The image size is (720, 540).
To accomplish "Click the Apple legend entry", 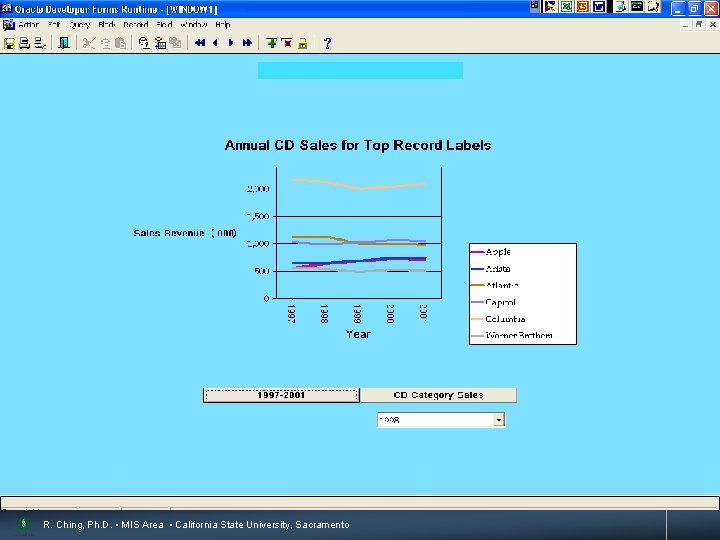I will [x=490, y=252].
